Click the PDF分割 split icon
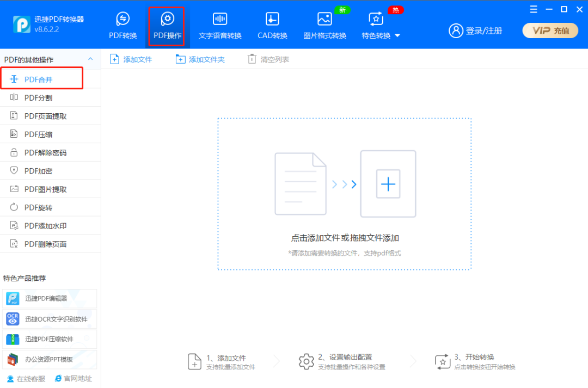 coord(14,97)
